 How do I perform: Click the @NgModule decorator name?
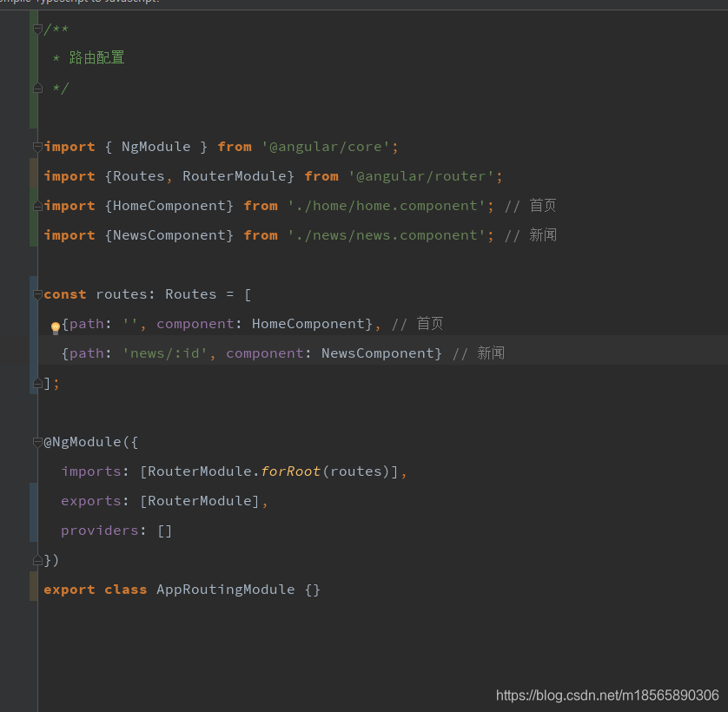[x=83, y=442]
